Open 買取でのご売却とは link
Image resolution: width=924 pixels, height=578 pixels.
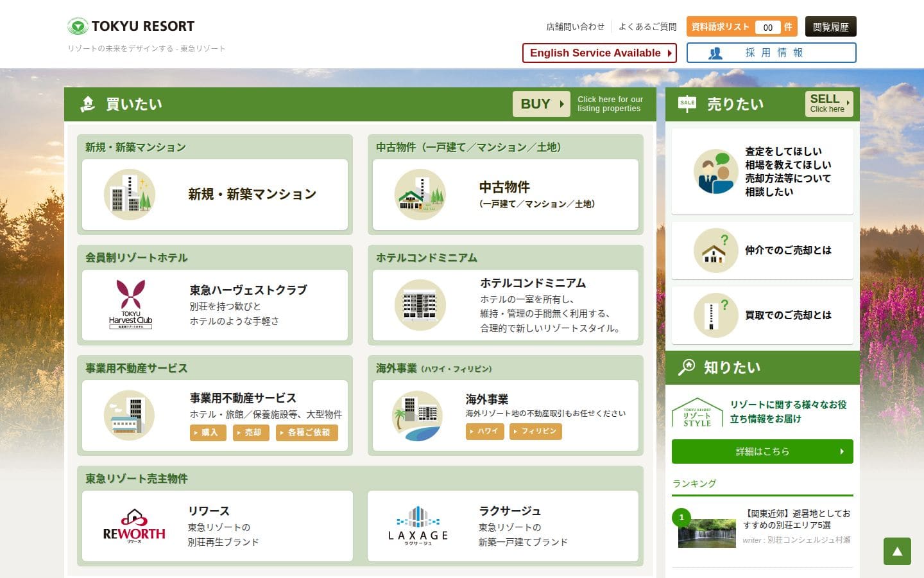pos(788,315)
